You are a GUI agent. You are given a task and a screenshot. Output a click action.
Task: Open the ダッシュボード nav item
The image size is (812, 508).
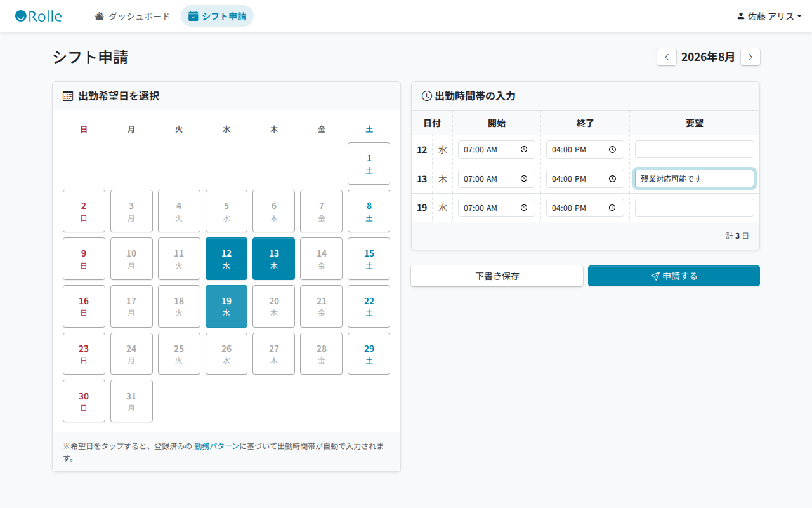pos(133,16)
